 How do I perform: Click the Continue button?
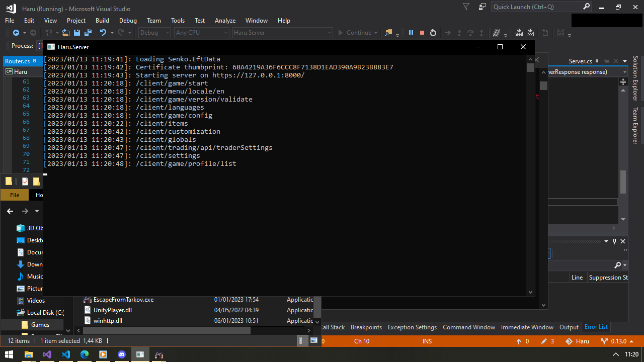coord(357,32)
